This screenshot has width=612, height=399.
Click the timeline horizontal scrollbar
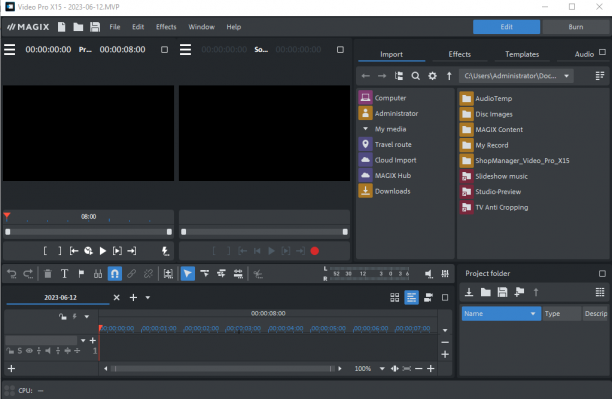222,369
